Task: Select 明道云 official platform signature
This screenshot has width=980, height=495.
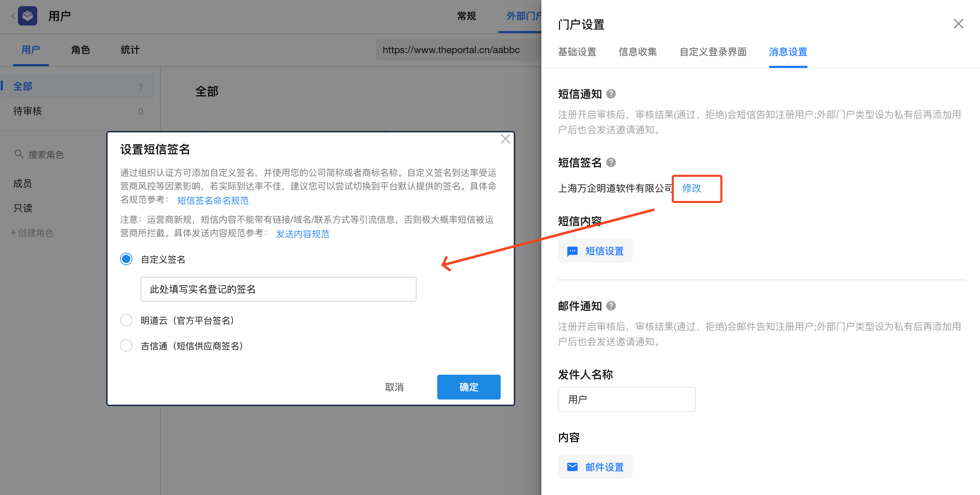Action: (x=126, y=320)
